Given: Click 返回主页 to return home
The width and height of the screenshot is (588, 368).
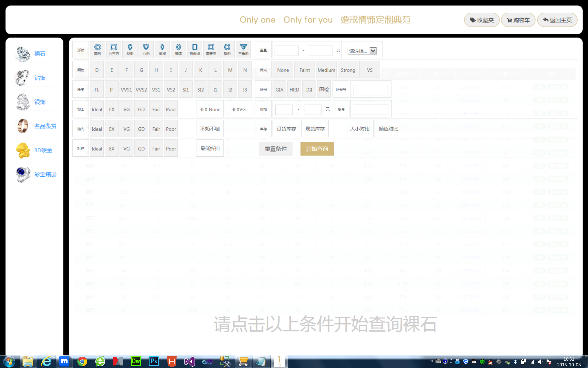Looking at the screenshot, I should [x=557, y=20].
